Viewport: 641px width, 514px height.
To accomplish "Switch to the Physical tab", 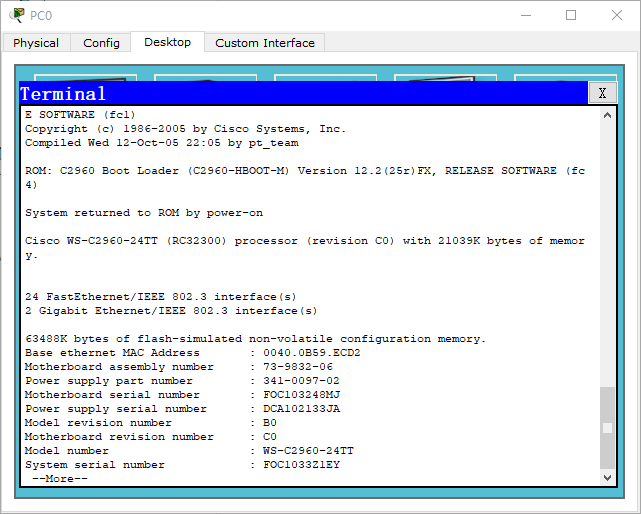I will coord(36,43).
